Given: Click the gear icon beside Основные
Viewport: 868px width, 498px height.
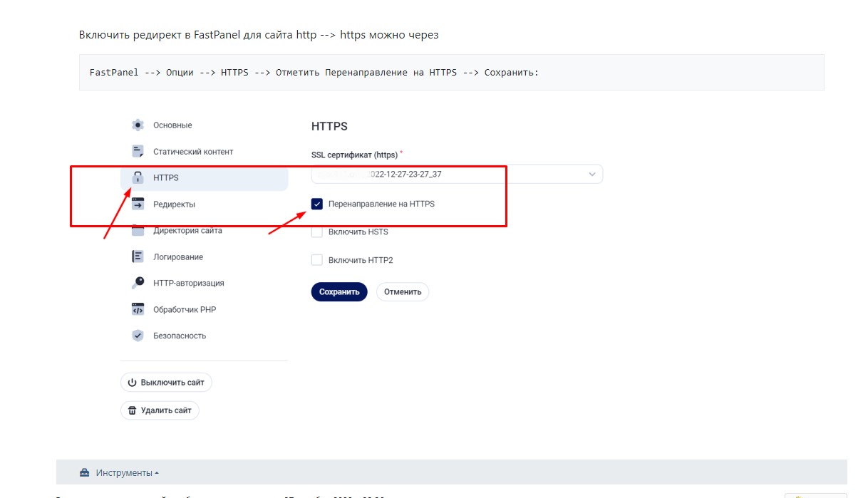Looking at the screenshot, I should [x=138, y=125].
